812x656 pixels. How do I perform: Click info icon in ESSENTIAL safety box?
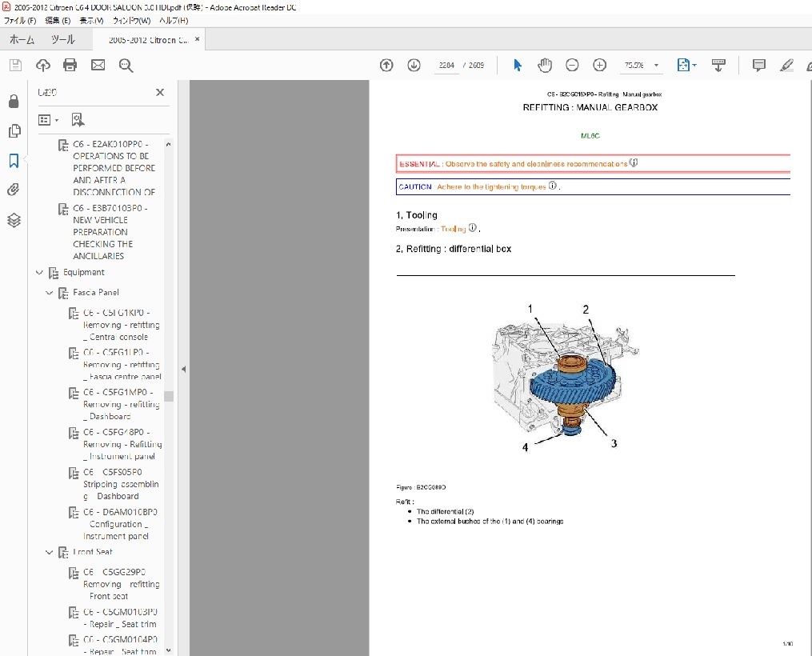click(634, 162)
